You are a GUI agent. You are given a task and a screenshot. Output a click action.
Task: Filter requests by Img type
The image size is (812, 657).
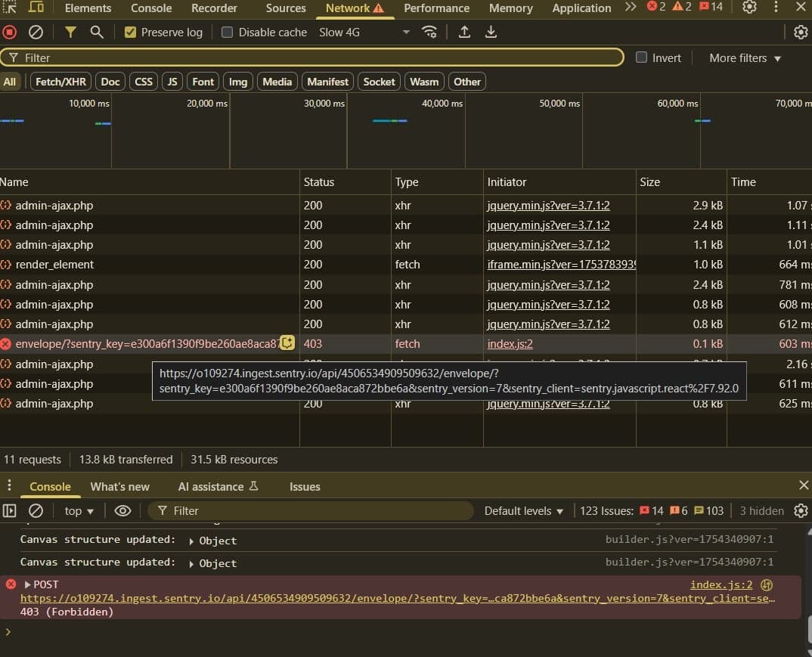(x=238, y=82)
